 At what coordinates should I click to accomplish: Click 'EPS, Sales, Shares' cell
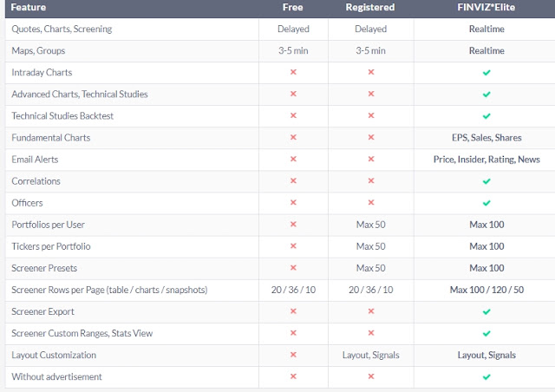pyautogui.click(x=486, y=138)
